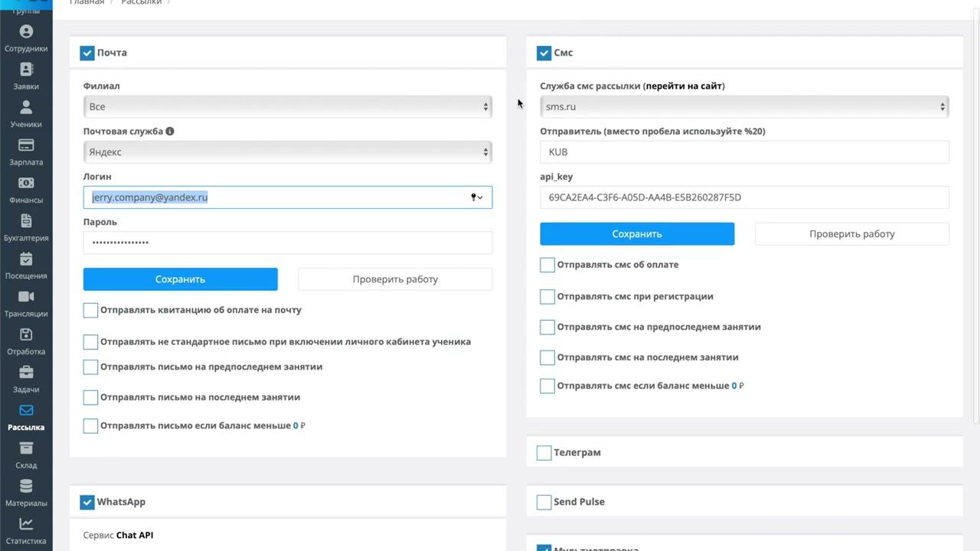Uncheck the WhatsApp section checkbox
980x551 pixels.
click(x=87, y=502)
